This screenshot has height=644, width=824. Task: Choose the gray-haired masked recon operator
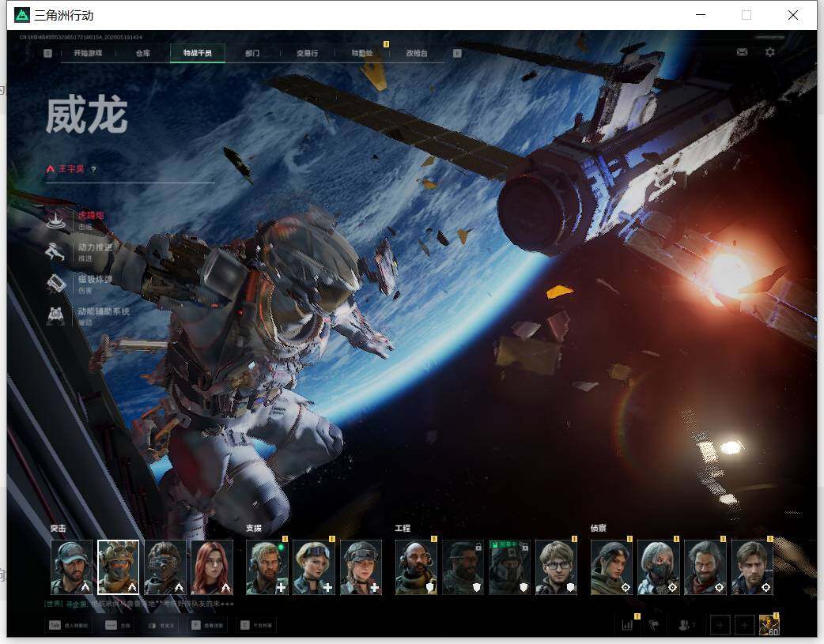click(x=659, y=567)
